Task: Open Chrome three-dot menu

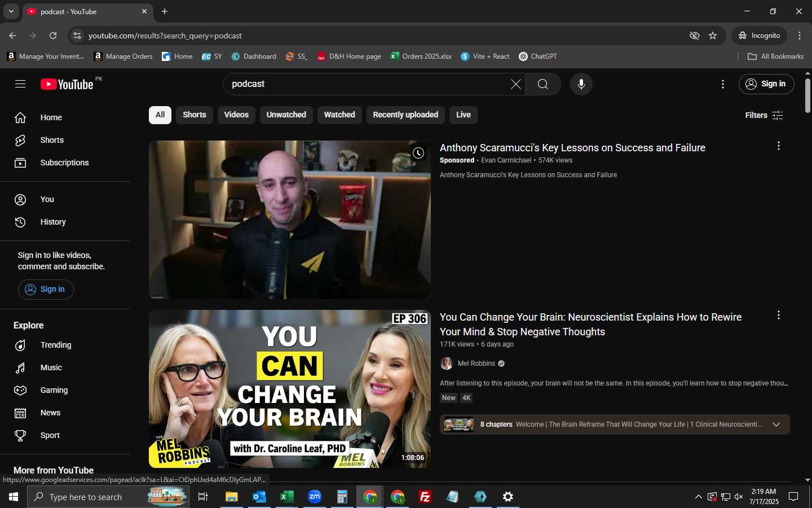Action: tap(800, 36)
